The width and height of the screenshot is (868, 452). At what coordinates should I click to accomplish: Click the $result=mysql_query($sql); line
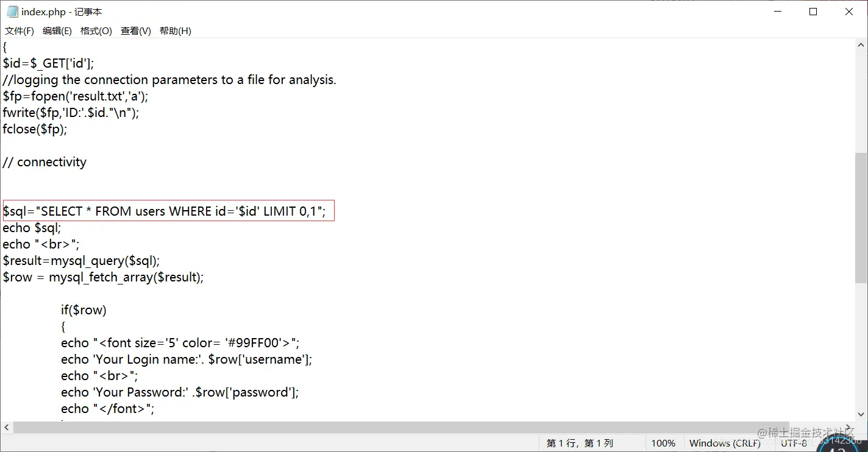81,261
